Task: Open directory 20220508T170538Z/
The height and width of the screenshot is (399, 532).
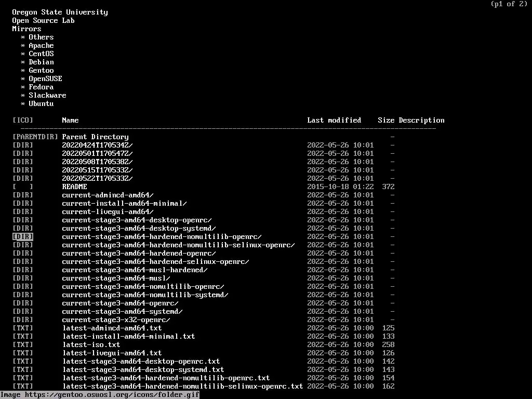Action: (97, 162)
